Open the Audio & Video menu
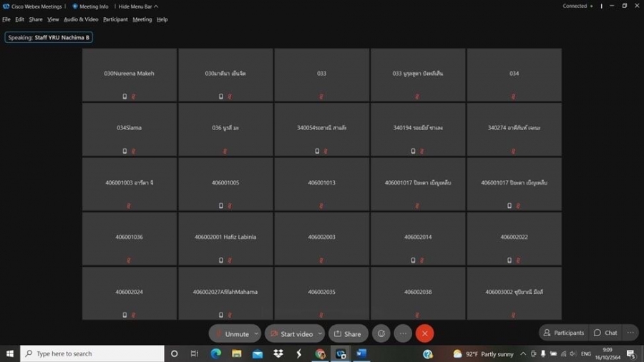 tap(81, 19)
